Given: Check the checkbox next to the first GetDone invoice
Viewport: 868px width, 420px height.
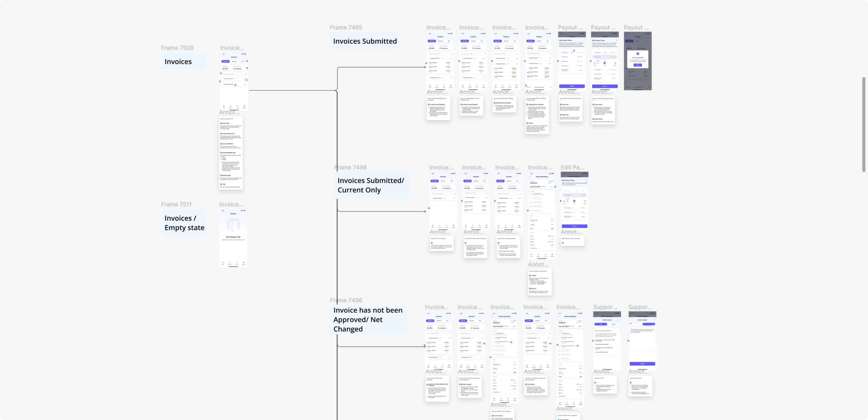Looking at the screenshot, I should 528,68.
